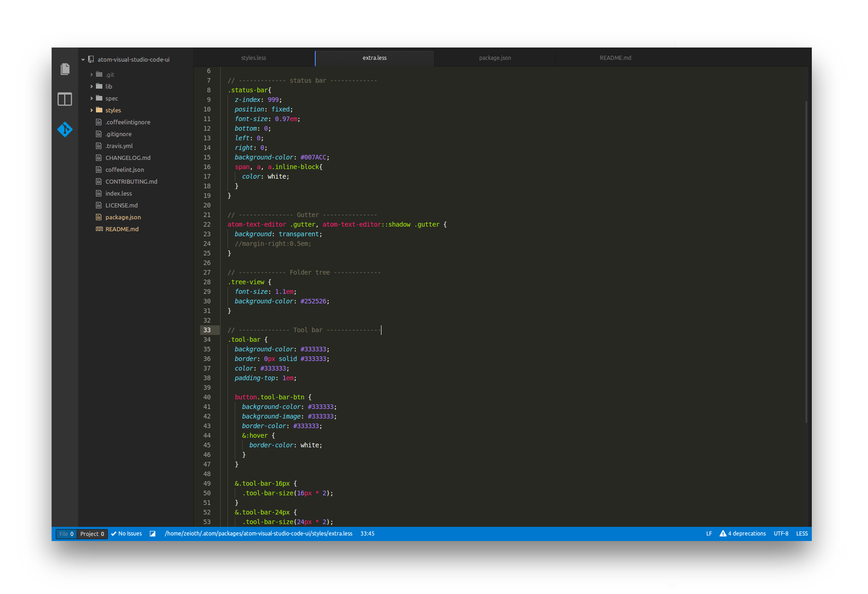Screen dimensions: 868x594
Task: Toggle the File 0 linter scope
Action: click(66, 534)
